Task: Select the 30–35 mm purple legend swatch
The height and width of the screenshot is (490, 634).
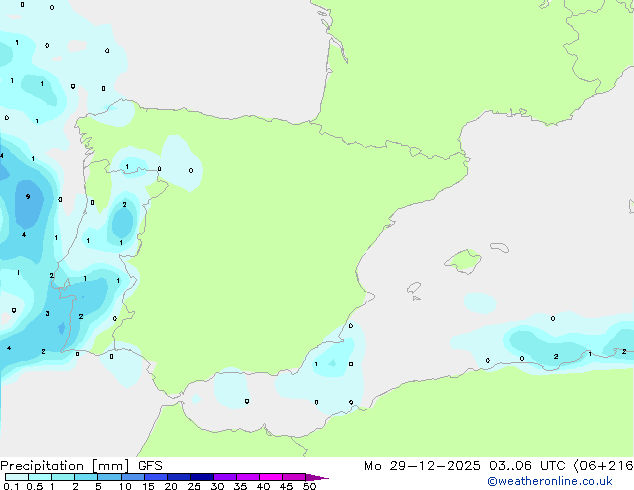Action: (x=225, y=477)
